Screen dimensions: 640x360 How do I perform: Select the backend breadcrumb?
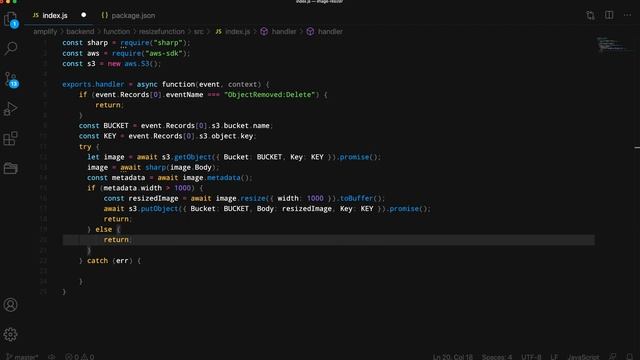point(80,31)
